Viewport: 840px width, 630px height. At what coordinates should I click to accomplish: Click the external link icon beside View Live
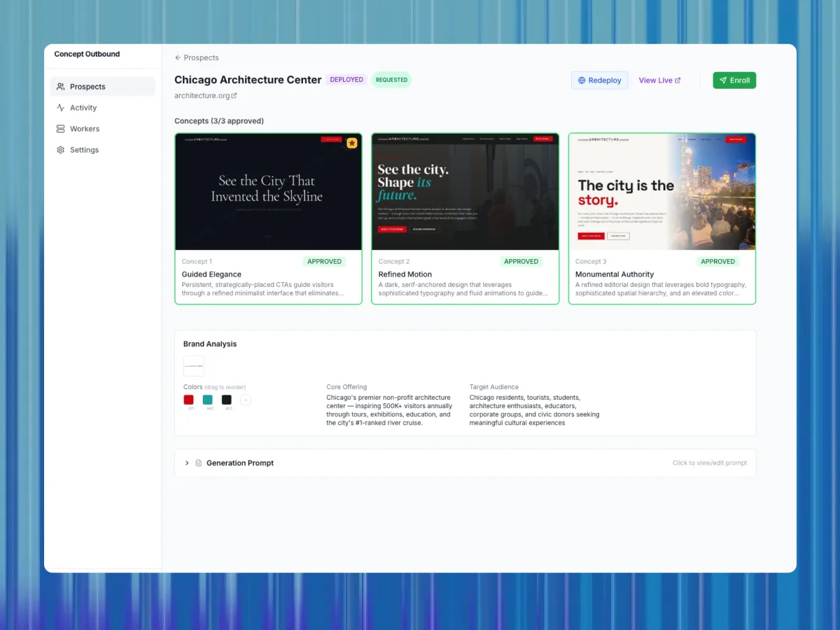click(678, 80)
